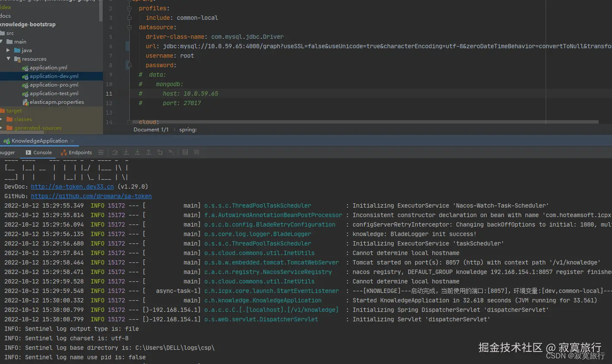Close the KnowledgeApplication debug tab
Image resolution: width=612 pixels, height=364 pixels.
point(72,141)
